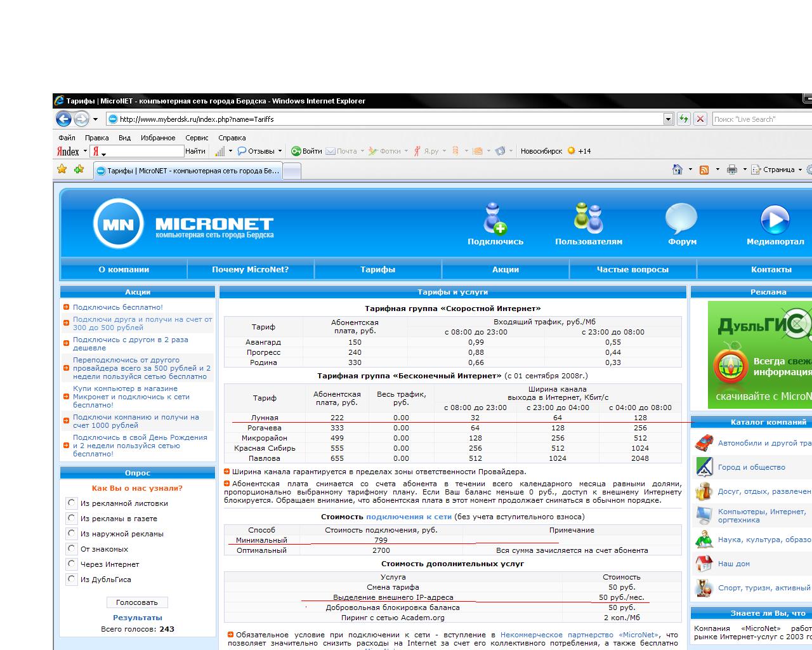The height and width of the screenshot is (650, 812).
Task: Open the poll Результаты link
Action: [137, 617]
